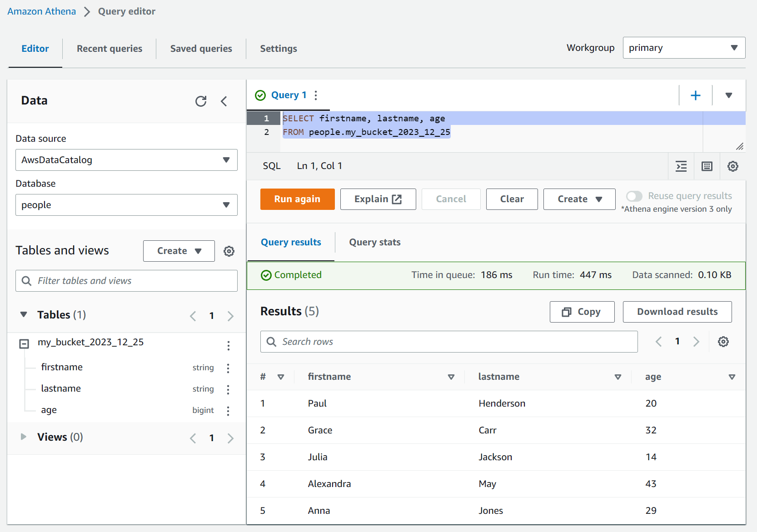757x532 pixels.
Task: Click the Run again button
Action: [297, 199]
